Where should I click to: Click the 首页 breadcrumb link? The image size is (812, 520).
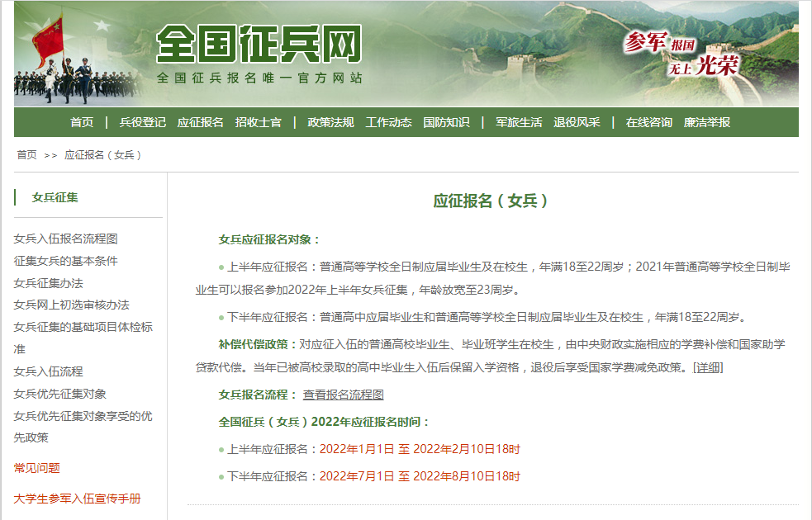point(26,155)
